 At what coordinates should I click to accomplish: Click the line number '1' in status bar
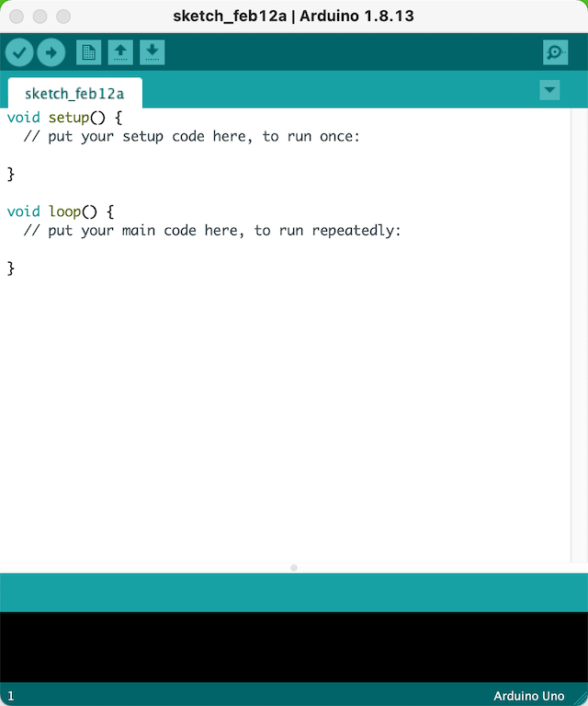pyautogui.click(x=11, y=696)
